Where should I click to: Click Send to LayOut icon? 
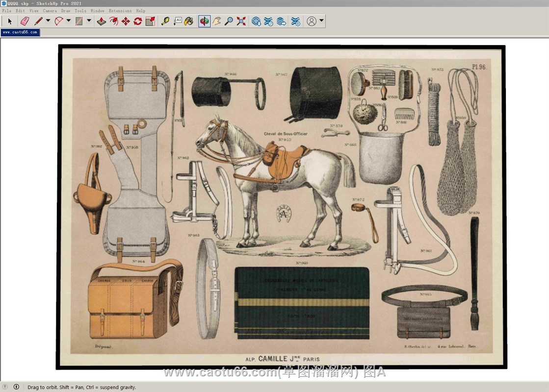pos(281,22)
